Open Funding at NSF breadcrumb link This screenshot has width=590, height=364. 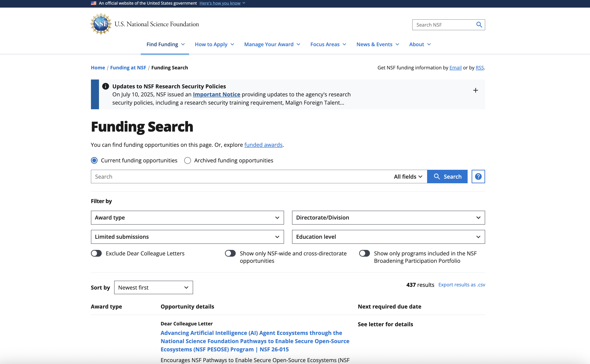tap(128, 68)
